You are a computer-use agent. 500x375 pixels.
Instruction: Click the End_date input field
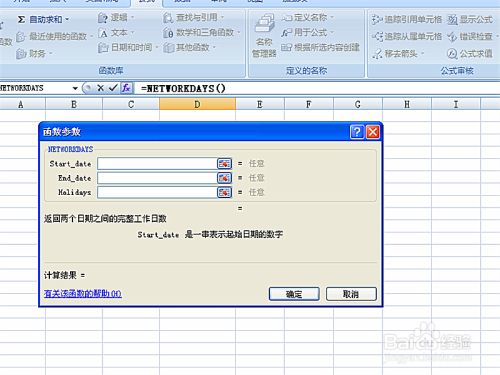[x=157, y=178]
